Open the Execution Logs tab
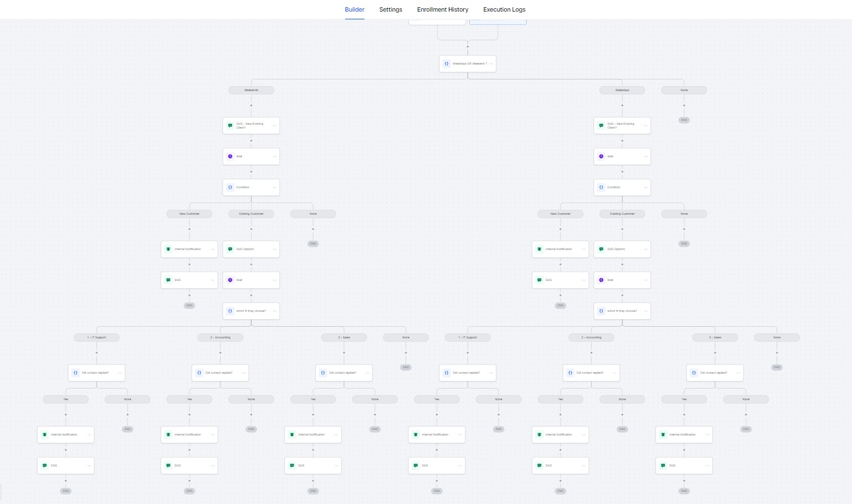Image resolution: width=852 pixels, height=504 pixels. coord(504,9)
